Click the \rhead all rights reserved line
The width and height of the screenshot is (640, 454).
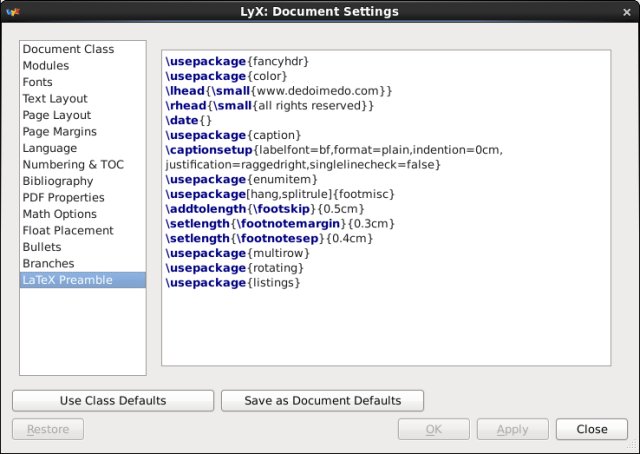(269, 105)
